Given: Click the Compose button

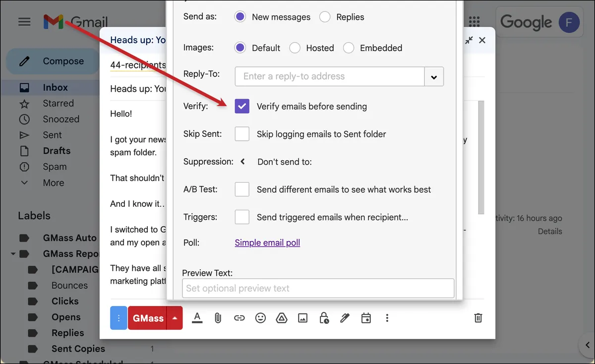Looking at the screenshot, I should 53,61.
